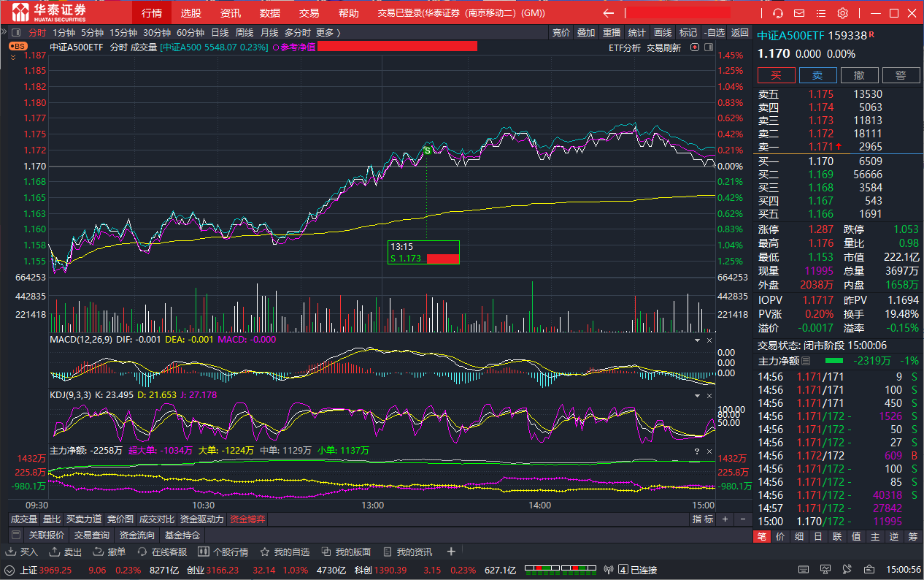Click the 重播 replay button
Screen dimensions: 924x580
[x=612, y=32]
